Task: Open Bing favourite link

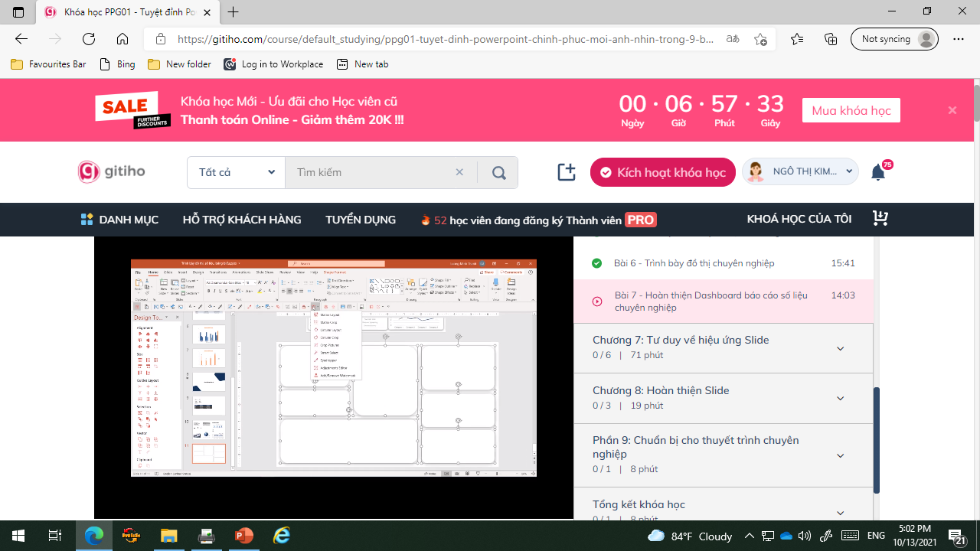Action: 118,64
